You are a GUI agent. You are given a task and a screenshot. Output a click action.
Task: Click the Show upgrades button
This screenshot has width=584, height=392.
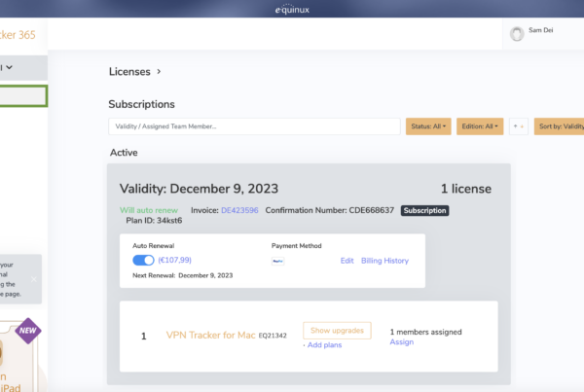point(337,331)
